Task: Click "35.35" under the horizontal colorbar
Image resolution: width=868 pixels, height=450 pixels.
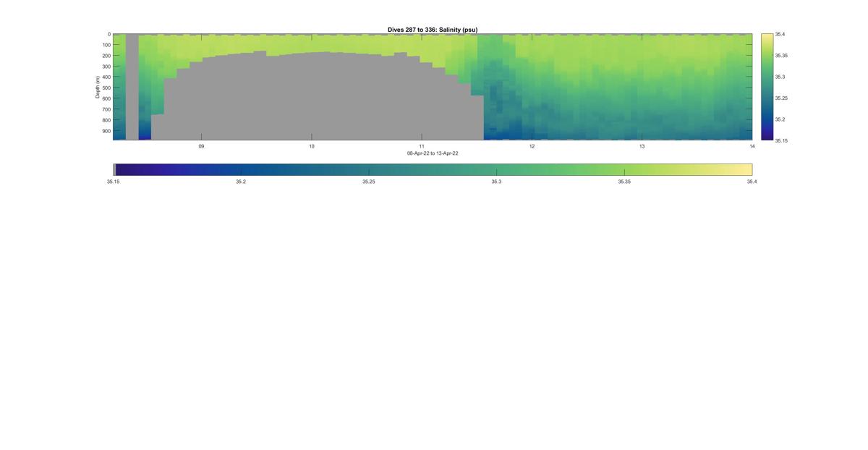Action: [624, 182]
